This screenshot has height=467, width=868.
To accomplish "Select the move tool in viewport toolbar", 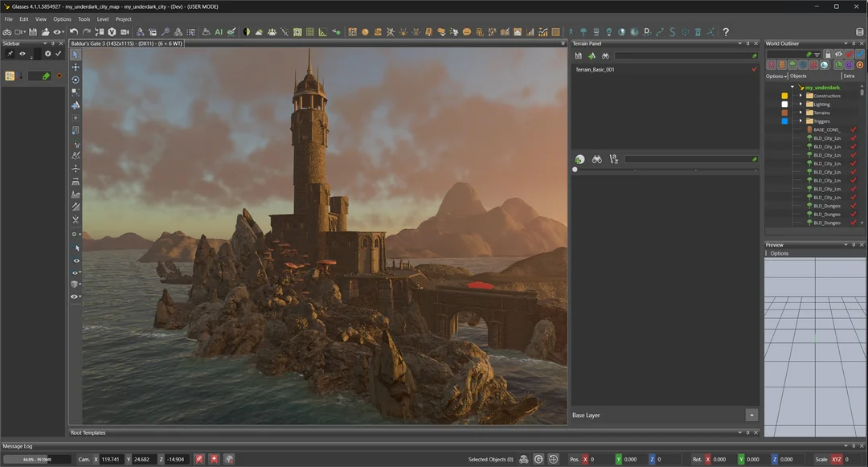I will pos(76,67).
